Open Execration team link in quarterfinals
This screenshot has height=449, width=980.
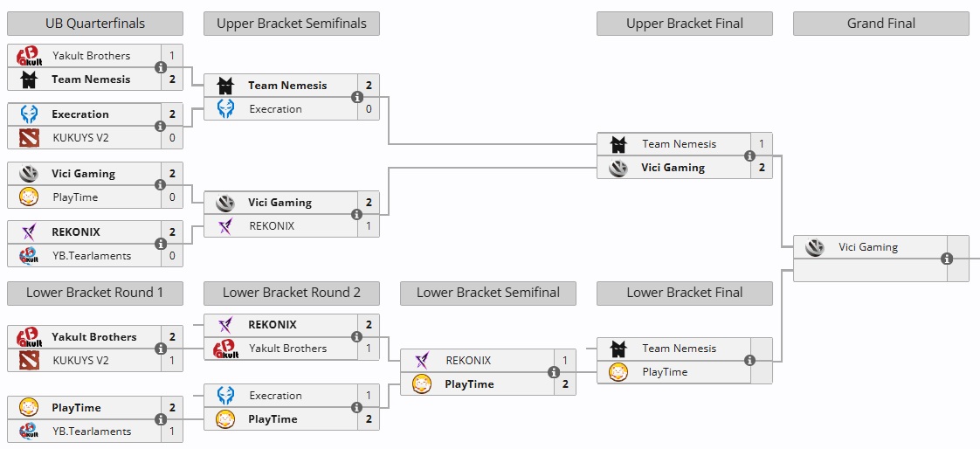[80, 114]
